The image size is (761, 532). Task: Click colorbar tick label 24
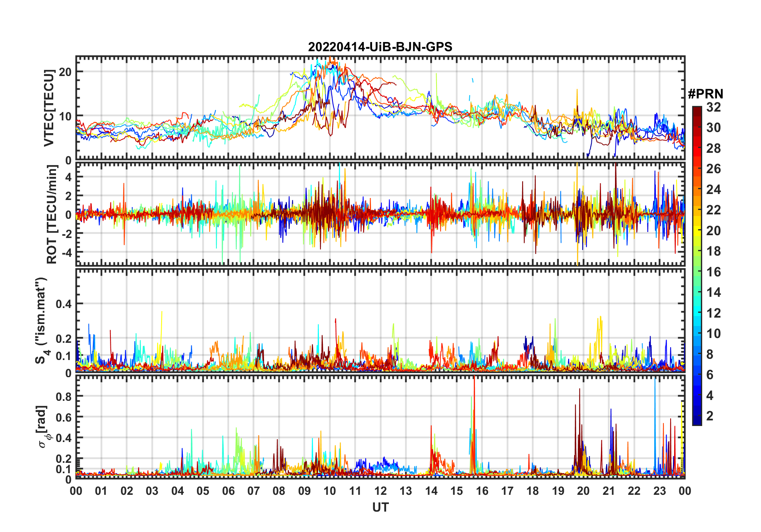[714, 190]
